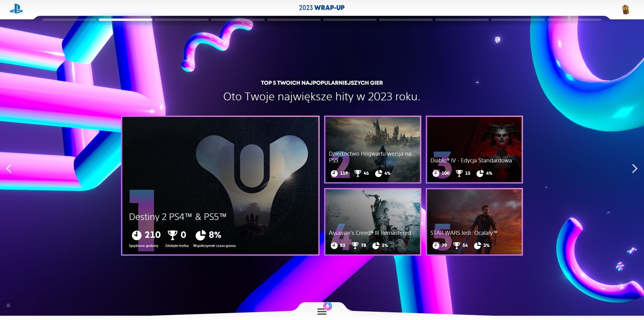Click the 'Spędzone godziny' label
Viewport: 644px width, 320px height.
143,246
